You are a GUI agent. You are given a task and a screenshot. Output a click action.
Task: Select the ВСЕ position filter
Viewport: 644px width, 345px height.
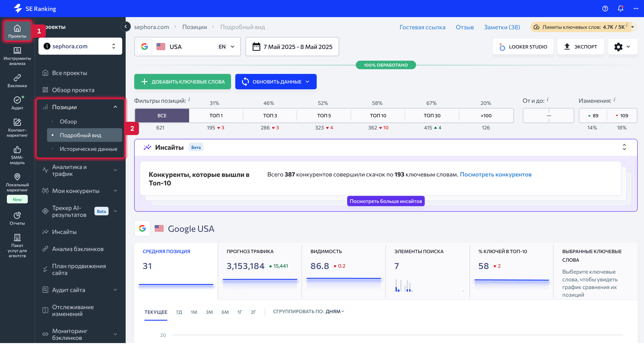pyautogui.click(x=162, y=116)
